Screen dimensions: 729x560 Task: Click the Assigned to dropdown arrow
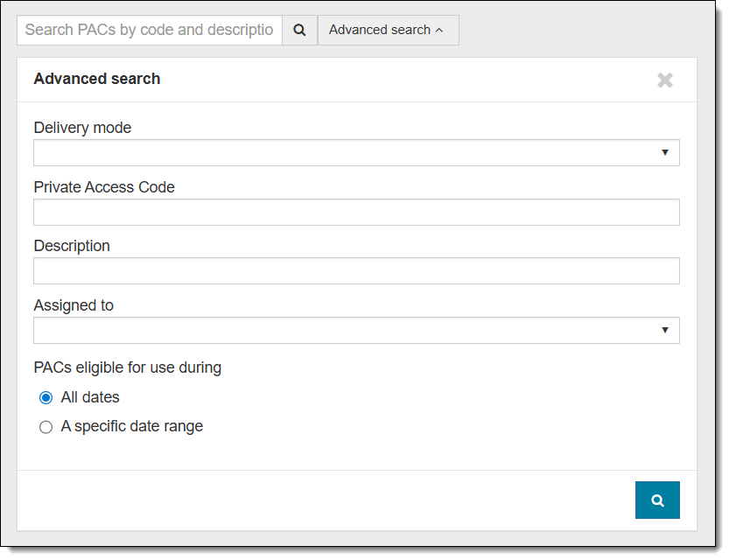[665, 331]
